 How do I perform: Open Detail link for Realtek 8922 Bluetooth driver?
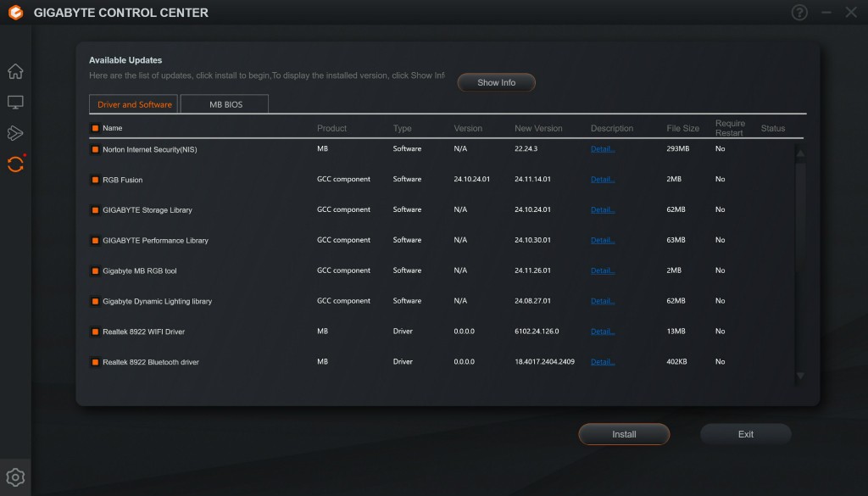click(x=603, y=362)
